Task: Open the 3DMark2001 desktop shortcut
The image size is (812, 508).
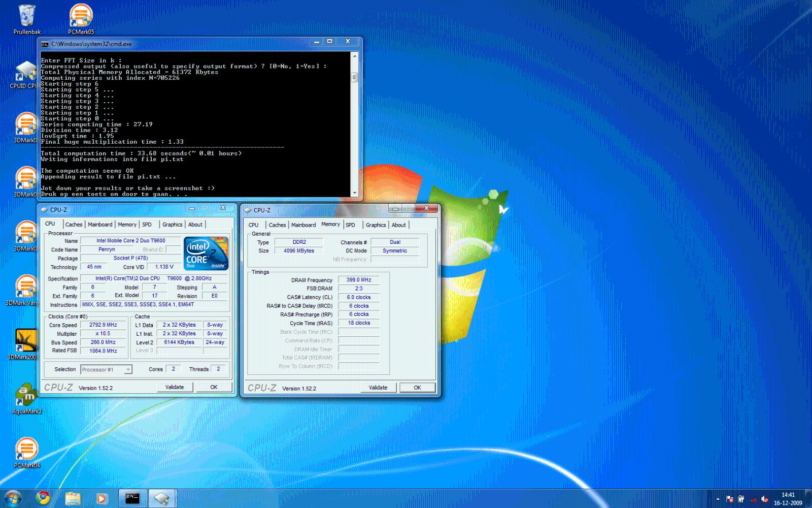Action: point(23,344)
